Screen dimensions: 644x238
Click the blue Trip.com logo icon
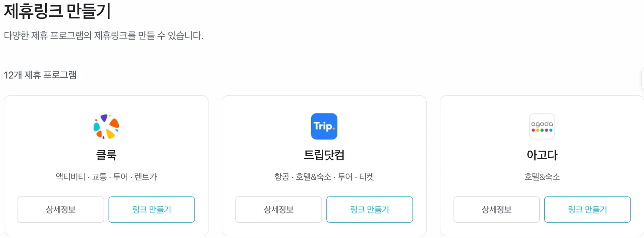pyautogui.click(x=324, y=126)
